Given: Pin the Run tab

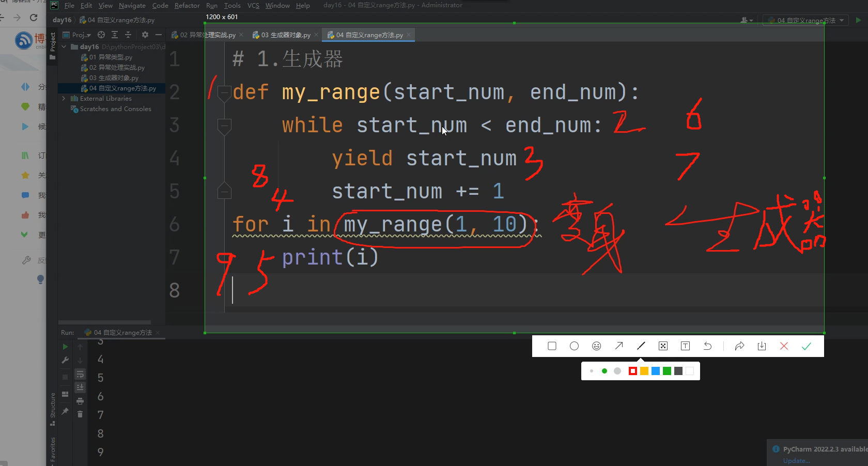Looking at the screenshot, I should pyautogui.click(x=65, y=411).
